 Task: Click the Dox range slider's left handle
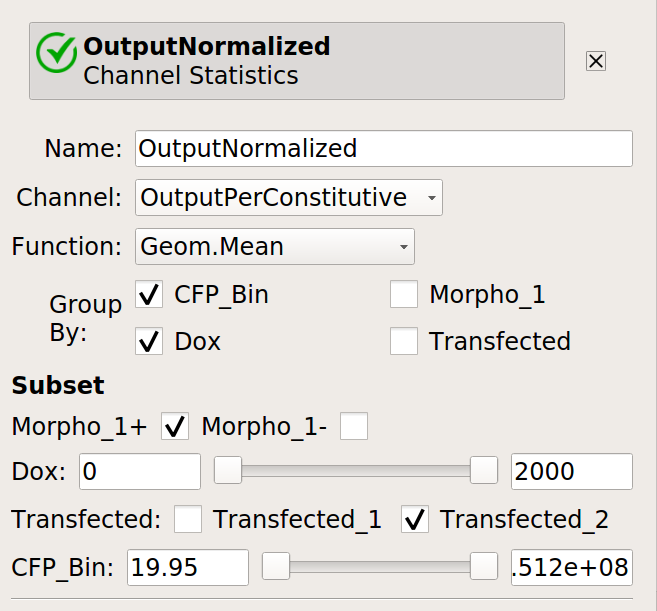tap(228, 471)
